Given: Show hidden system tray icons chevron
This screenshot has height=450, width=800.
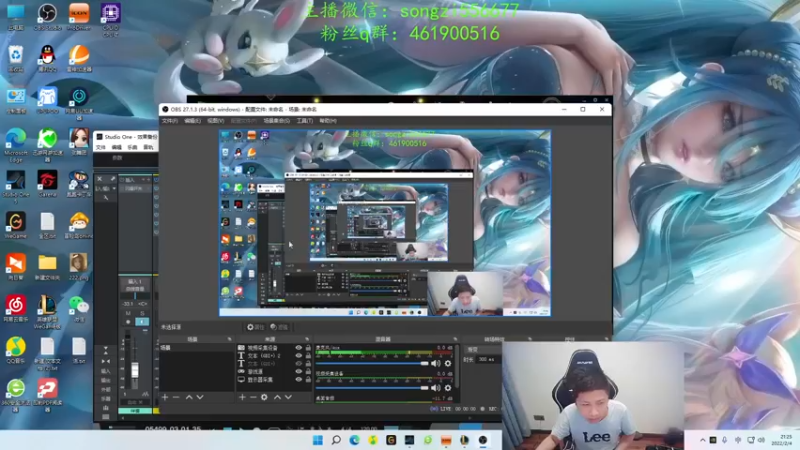Looking at the screenshot, I should coord(703,440).
